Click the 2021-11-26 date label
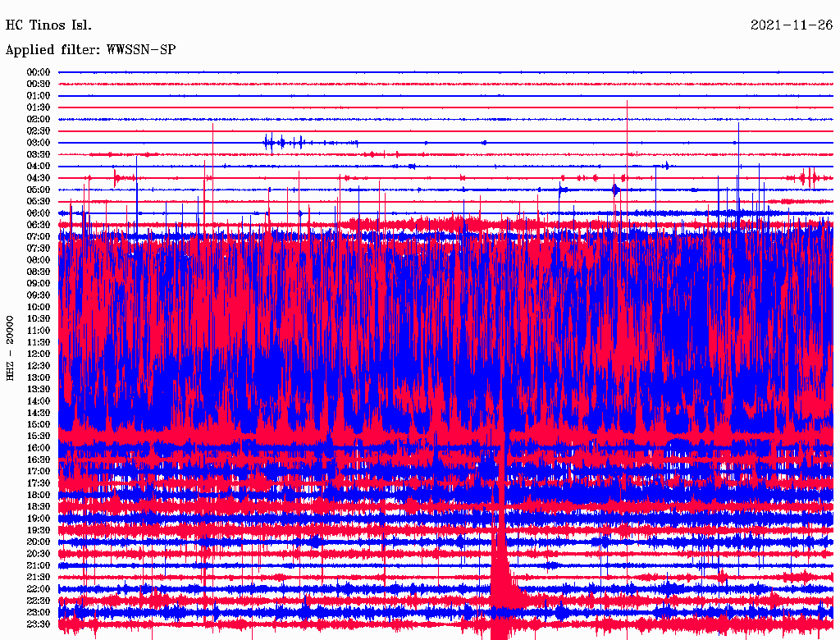The image size is (840, 640). tap(791, 25)
